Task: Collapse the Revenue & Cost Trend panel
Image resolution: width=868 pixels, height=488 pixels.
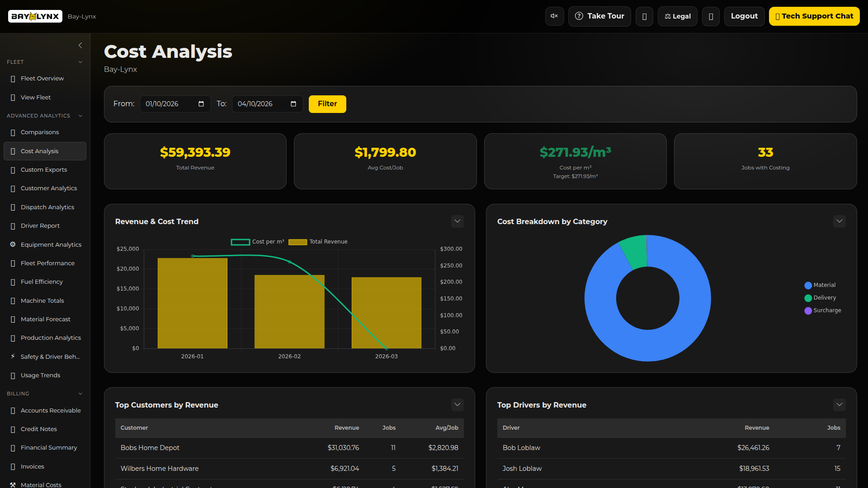Action: pyautogui.click(x=457, y=221)
